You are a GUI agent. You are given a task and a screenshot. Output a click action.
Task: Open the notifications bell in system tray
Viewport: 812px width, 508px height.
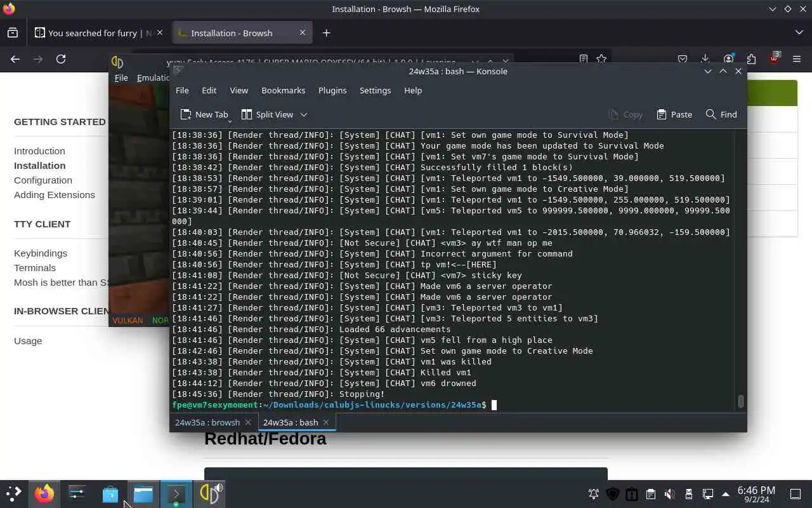click(594, 494)
